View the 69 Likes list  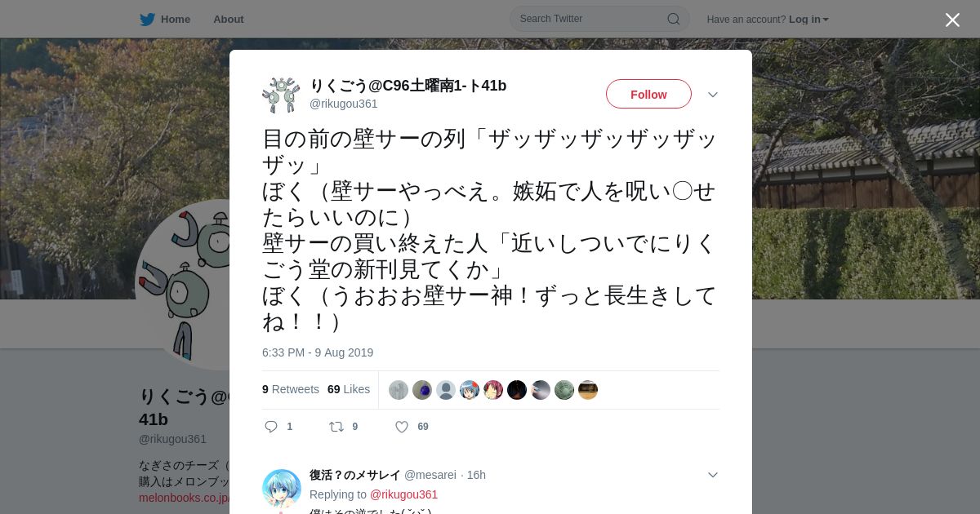point(349,389)
